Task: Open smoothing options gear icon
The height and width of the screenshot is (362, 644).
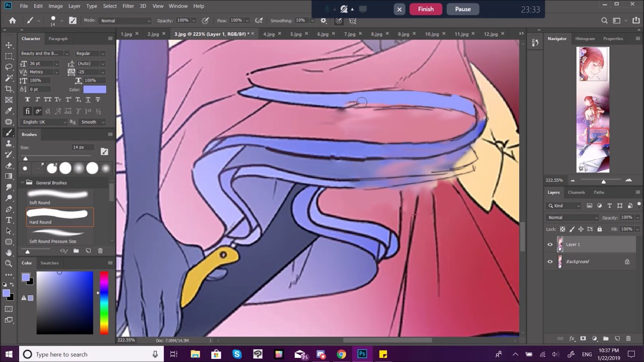Action: [x=324, y=21]
